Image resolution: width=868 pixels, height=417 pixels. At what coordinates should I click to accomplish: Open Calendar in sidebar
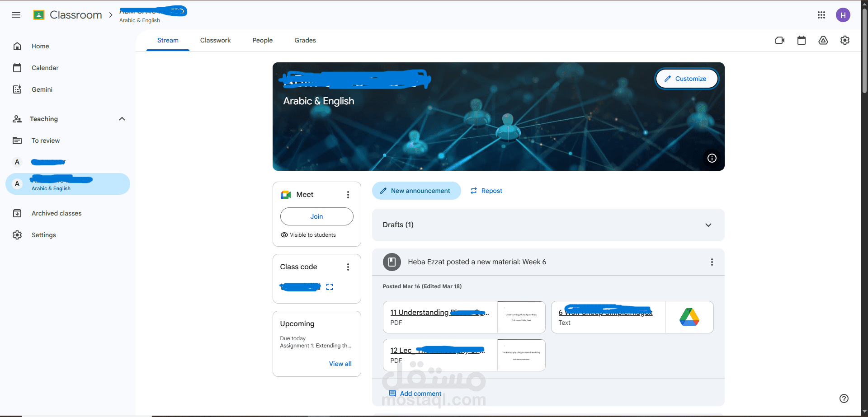[x=68, y=68]
